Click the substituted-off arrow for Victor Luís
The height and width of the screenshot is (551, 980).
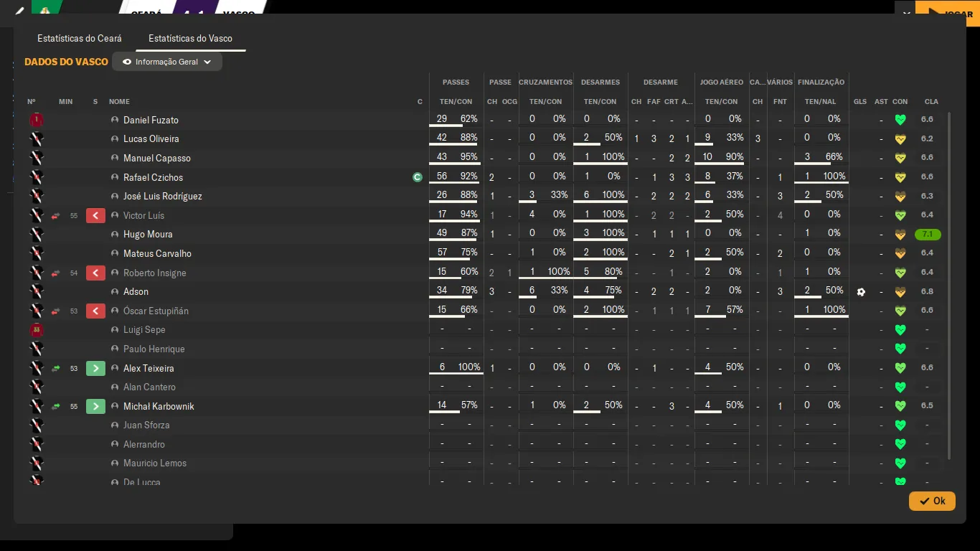(95, 215)
